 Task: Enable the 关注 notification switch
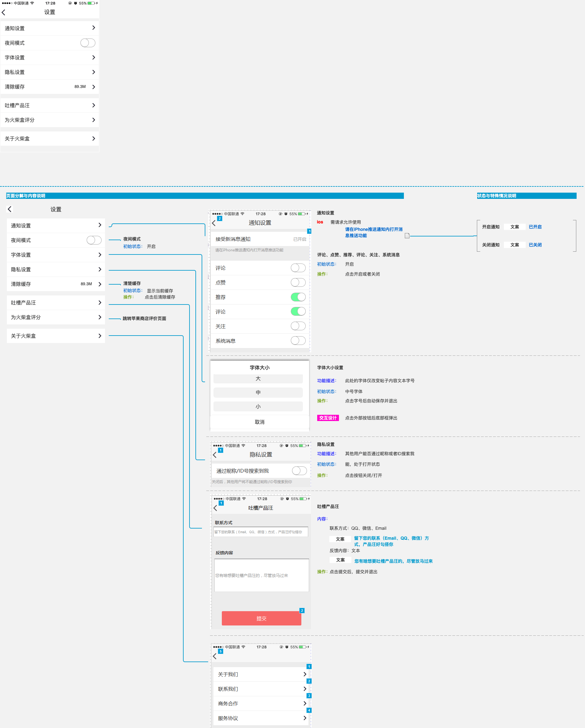[x=298, y=326]
